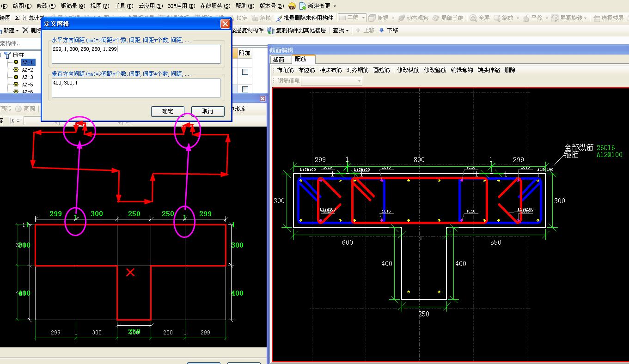Click the 屏幕旋转 rotate icon

[555, 18]
